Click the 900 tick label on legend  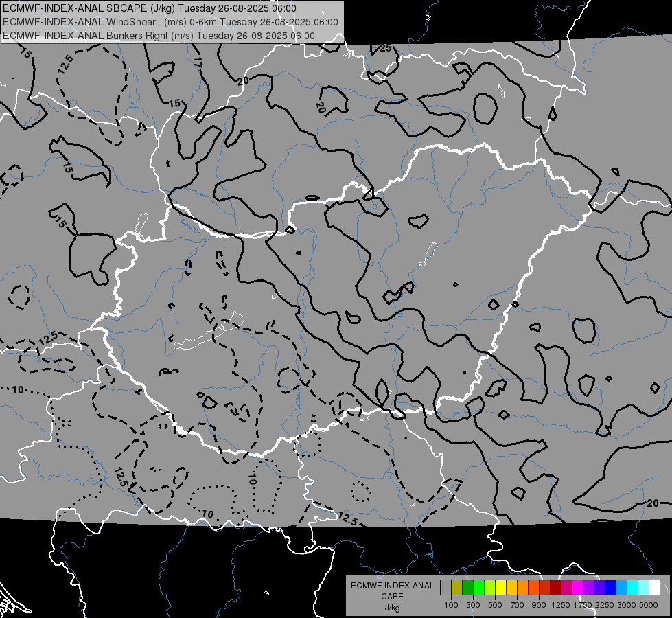coord(539,605)
